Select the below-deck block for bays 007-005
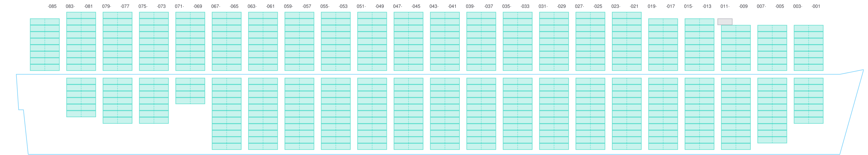This screenshot has width=868, height=155. tap(772, 110)
